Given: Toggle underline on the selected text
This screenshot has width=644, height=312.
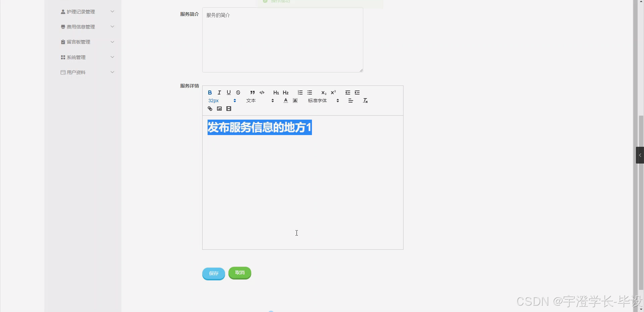Looking at the screenshot, I should click(x=228, y=92).
